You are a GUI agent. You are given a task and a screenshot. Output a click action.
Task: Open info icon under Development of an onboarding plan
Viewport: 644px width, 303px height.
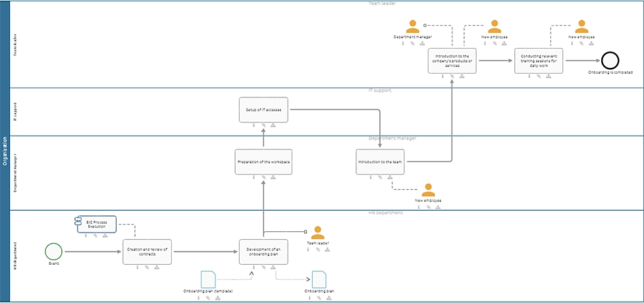[254, 267]
